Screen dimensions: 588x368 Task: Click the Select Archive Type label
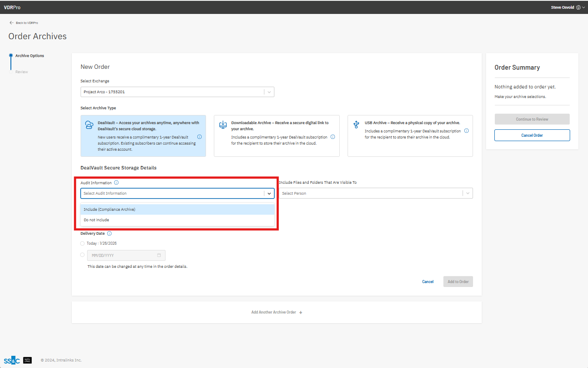(98, 108)
